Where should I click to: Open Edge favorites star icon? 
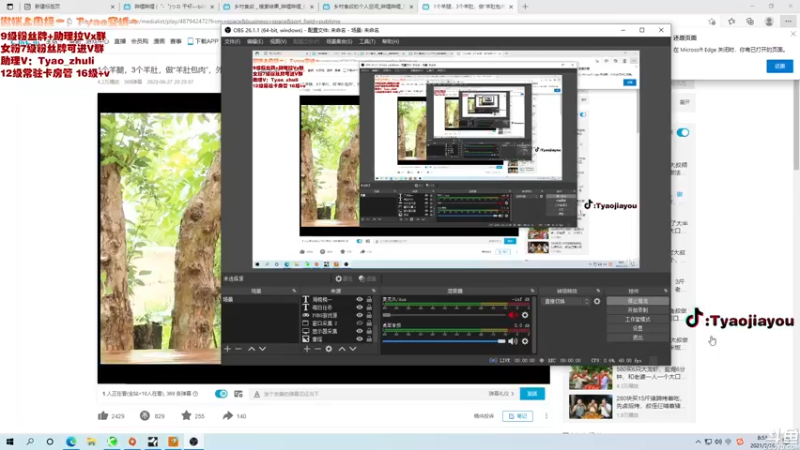tap(732, 21)
